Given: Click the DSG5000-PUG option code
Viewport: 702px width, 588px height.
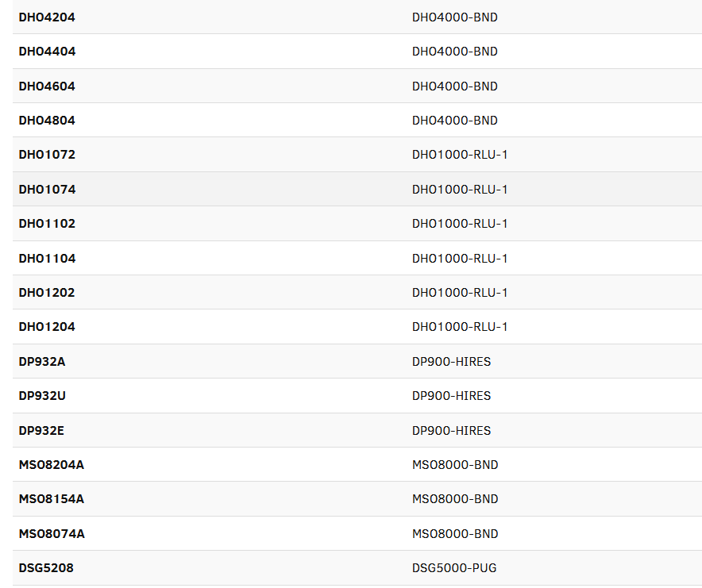Looking at the screenshot, I should [454, 568].
